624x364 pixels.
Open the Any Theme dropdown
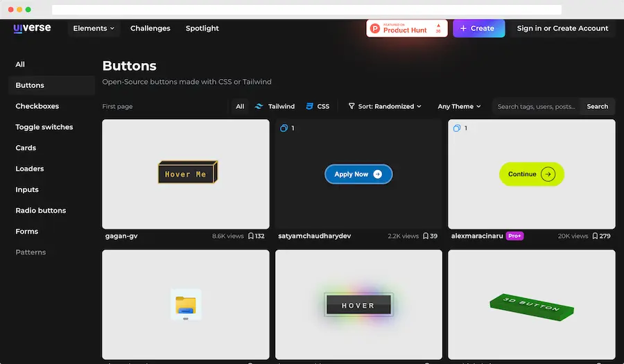click(x=459, y=107)
